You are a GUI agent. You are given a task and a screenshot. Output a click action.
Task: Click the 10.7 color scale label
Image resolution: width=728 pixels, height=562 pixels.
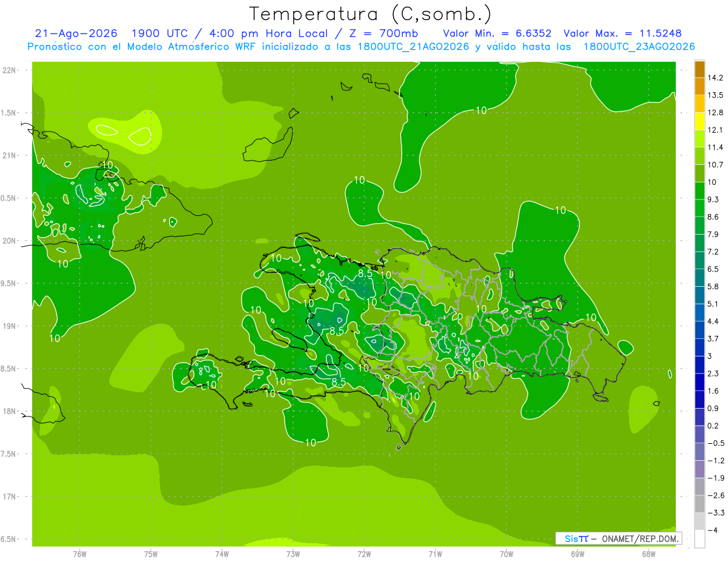click(715, 164)
